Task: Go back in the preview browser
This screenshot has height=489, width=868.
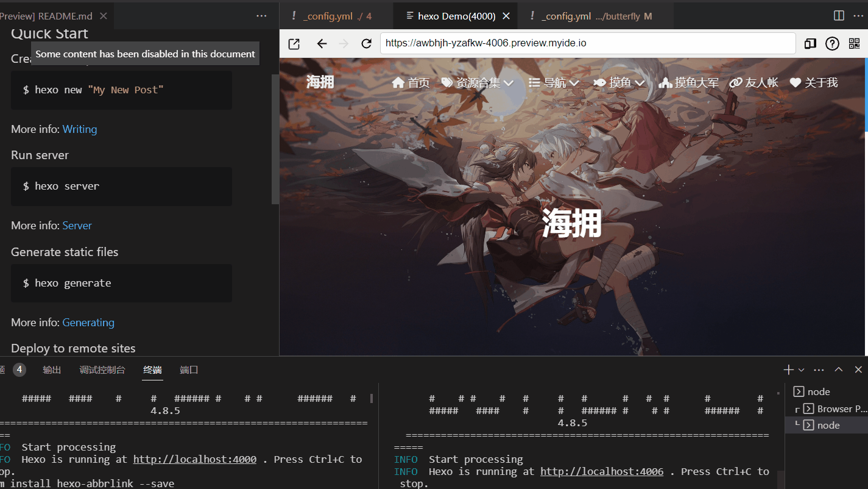Action: pos(322,44)
